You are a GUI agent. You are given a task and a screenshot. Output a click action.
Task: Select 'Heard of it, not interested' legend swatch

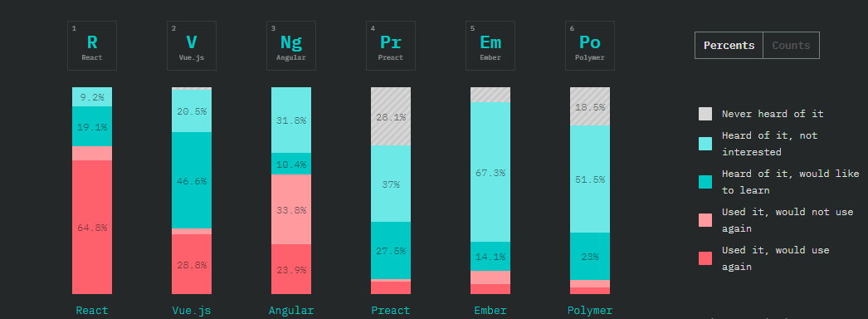click(x=705, y=144)
